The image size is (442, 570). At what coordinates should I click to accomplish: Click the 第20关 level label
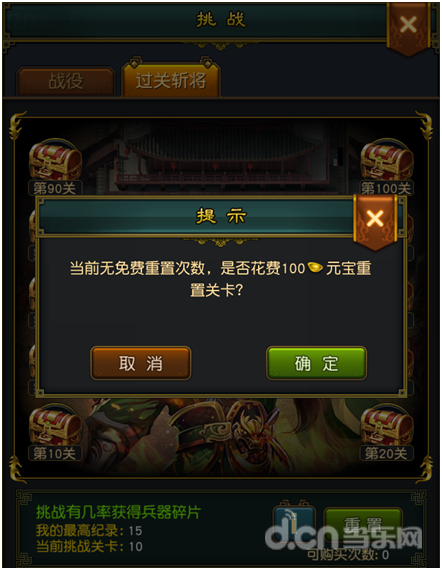tap(386, 454)
